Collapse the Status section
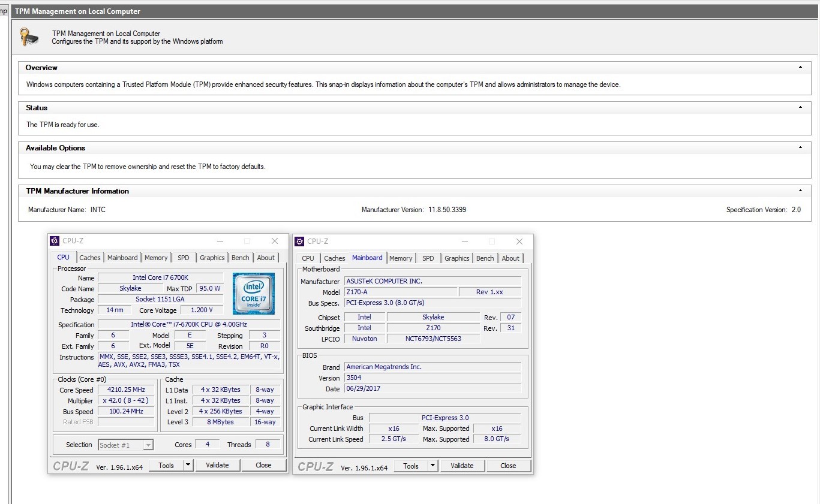 tap(800, 108)
